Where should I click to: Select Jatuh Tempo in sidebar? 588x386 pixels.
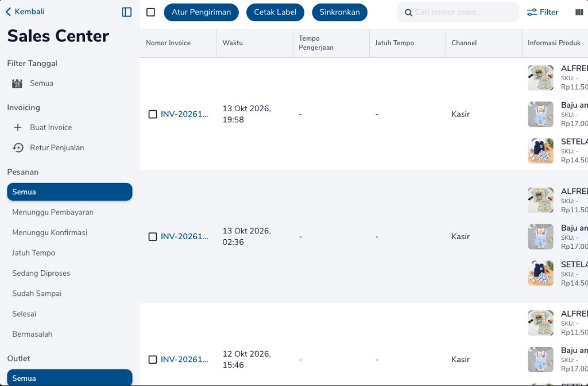(34, 253)
